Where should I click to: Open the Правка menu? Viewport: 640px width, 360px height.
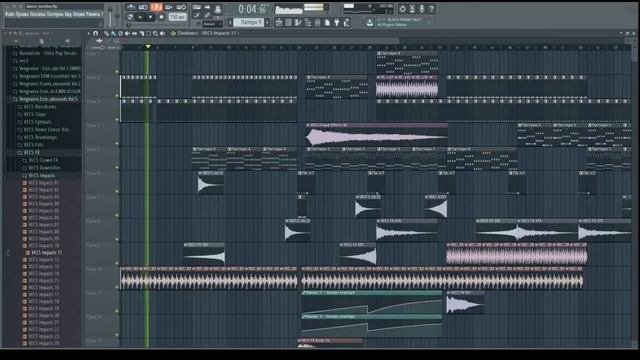click(x=22, y=14)
